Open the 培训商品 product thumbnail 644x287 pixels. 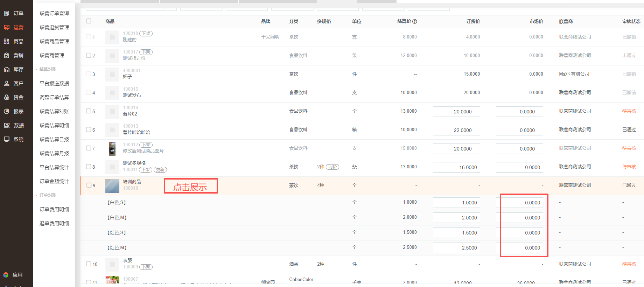[112, 185]
